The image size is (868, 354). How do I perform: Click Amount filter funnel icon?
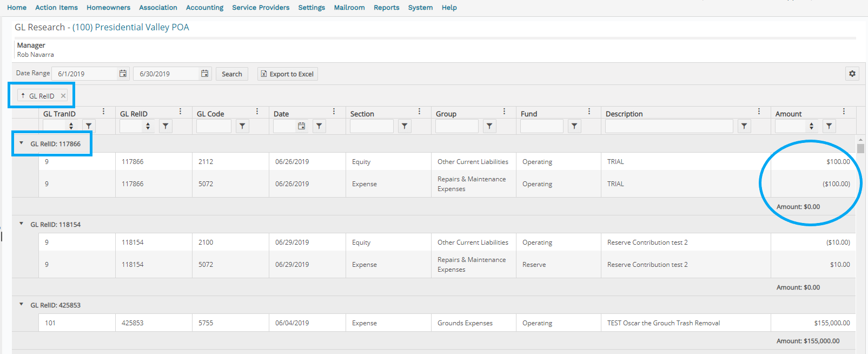tap(829, 126)
